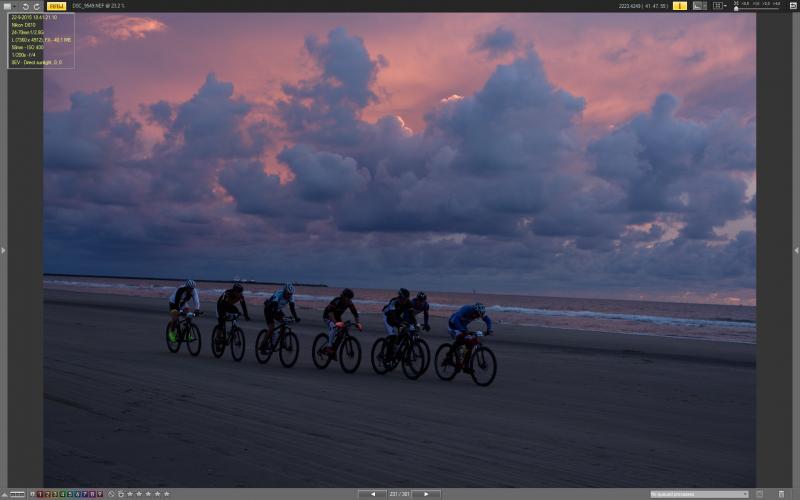The width and height of the screenshot is (800, 500).
Task: Click the rotate clockwise icon
Action: pos(37,6)
